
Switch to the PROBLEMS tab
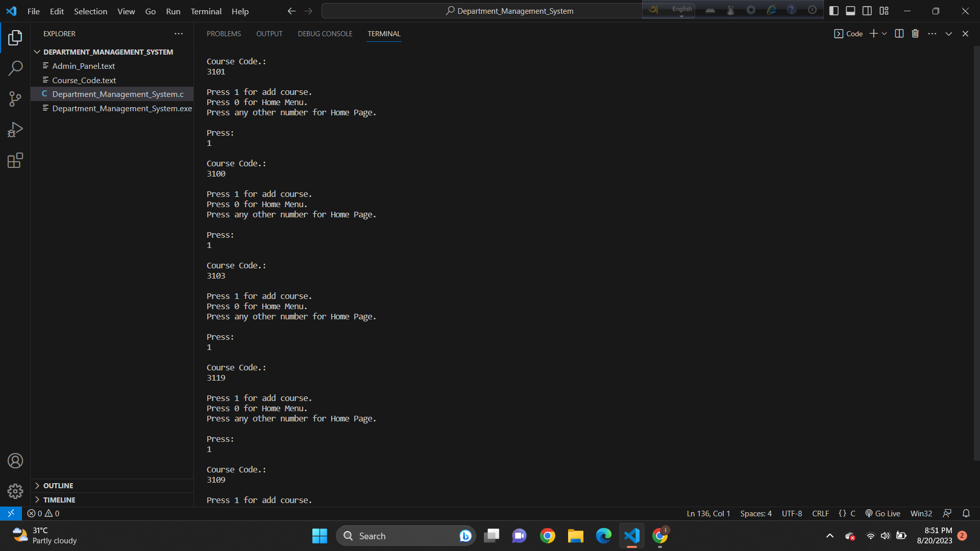tap(224, 34)
